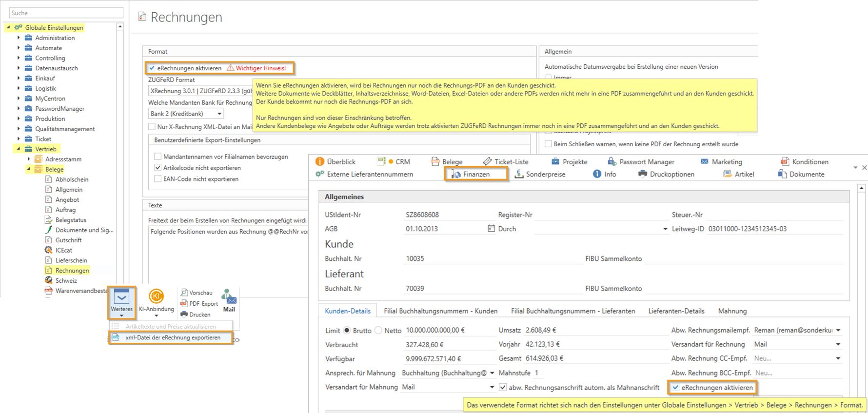Click the AGB date calendar icon

coord(491,229)
